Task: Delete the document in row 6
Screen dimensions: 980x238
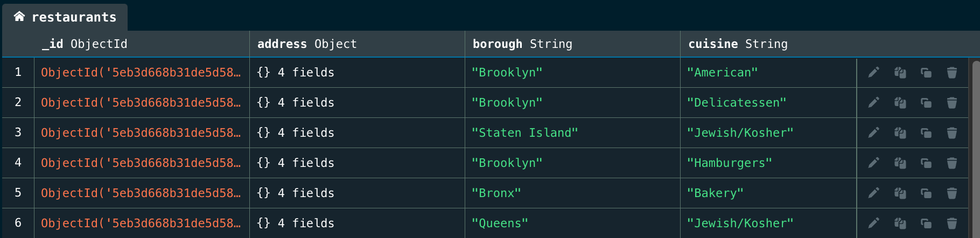Action: (x=951, y=223)
